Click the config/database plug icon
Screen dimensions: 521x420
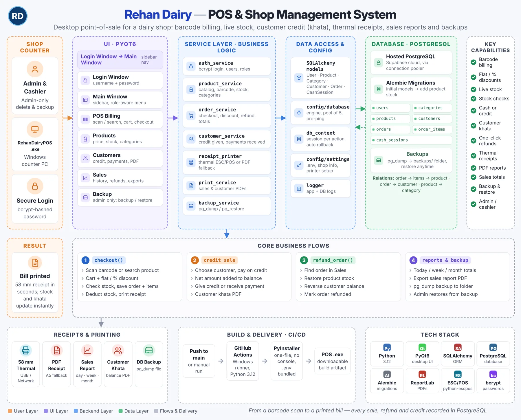click(x=299, y=113)
